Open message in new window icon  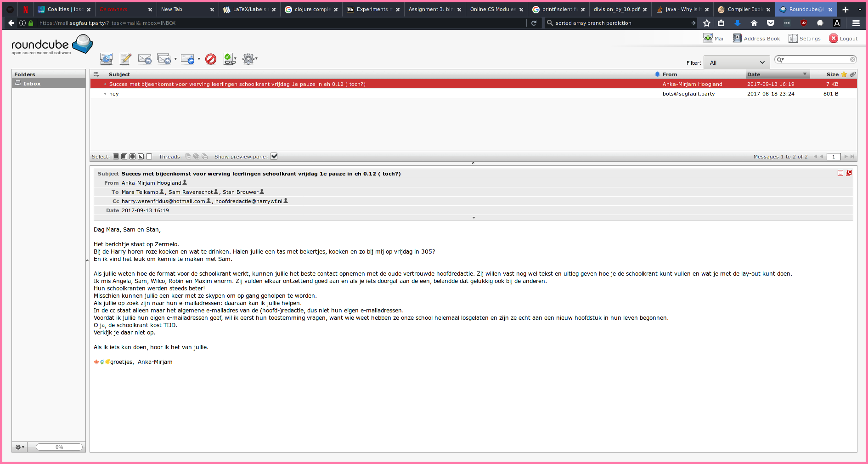point(849,173)
